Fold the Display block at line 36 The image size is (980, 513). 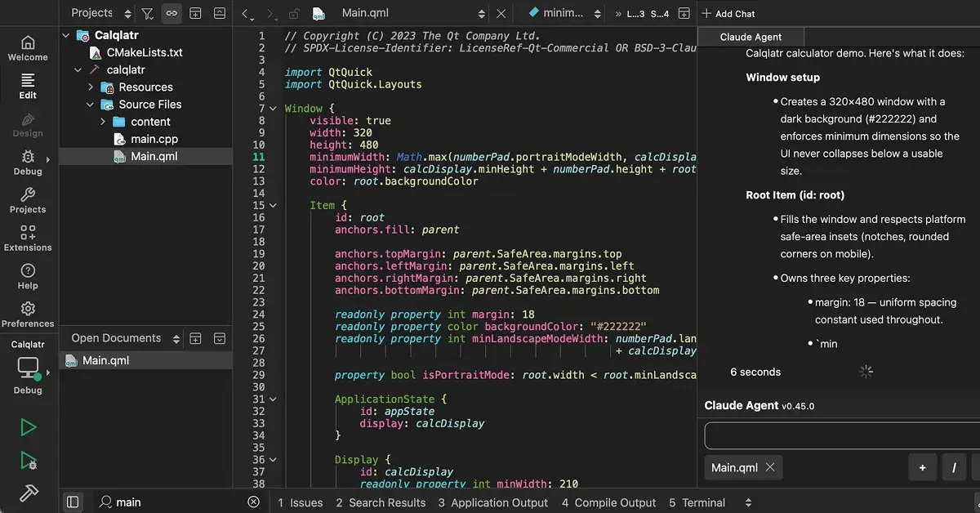(x=274, y=460)
